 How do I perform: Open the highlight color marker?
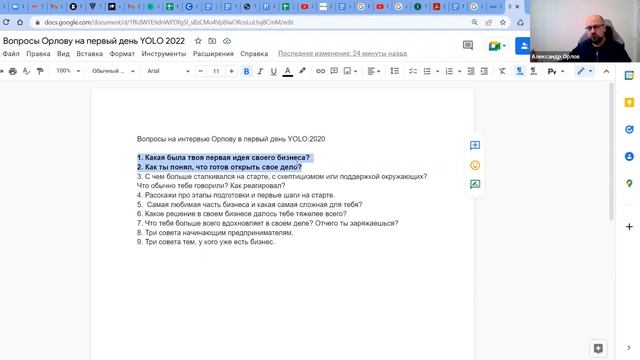302,71
